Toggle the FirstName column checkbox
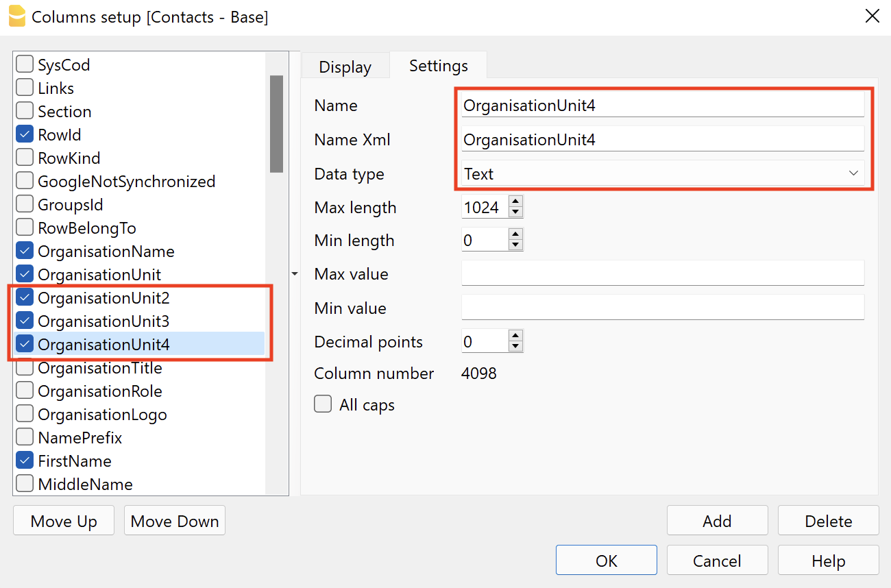Viewport: 891px width, 588px height. 25,461
